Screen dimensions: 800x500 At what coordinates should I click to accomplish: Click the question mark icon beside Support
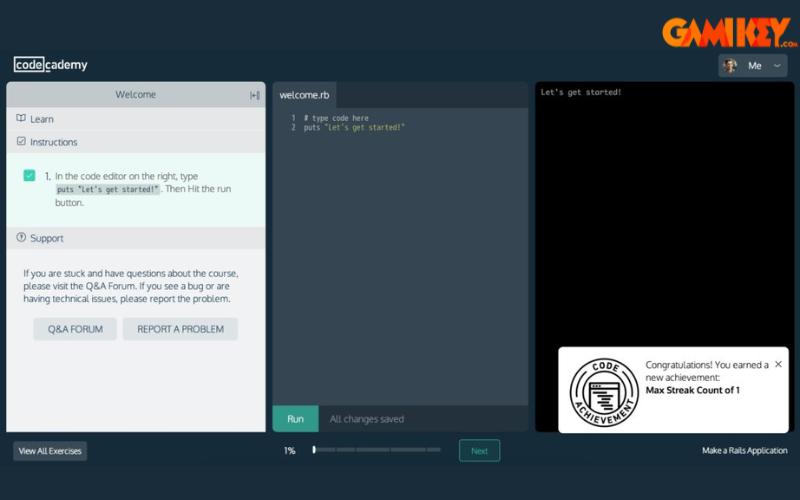coord(21,237)
